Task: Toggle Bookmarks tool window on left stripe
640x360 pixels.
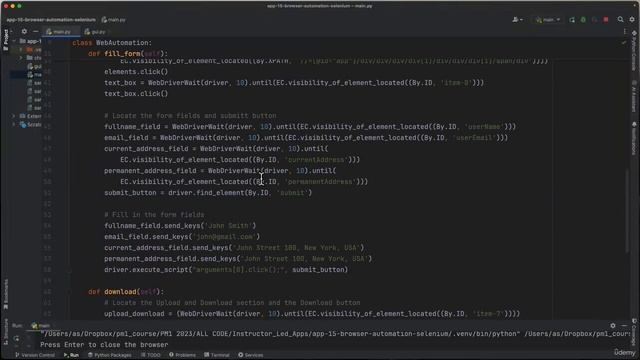Action: tap(6, 295)
